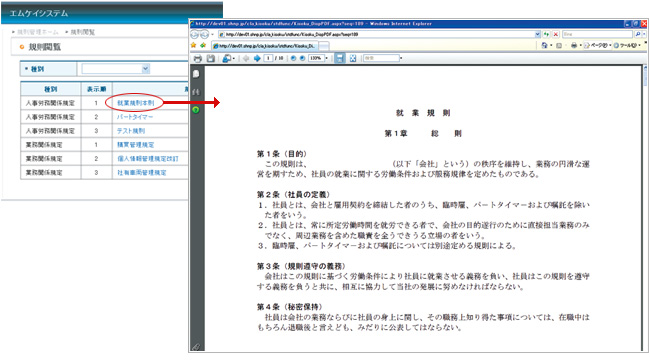The height and width of the screenshot is (362, 650).
Task: Click the command bar printer icon
Action: pyautogui.click(x=574, y=45)
